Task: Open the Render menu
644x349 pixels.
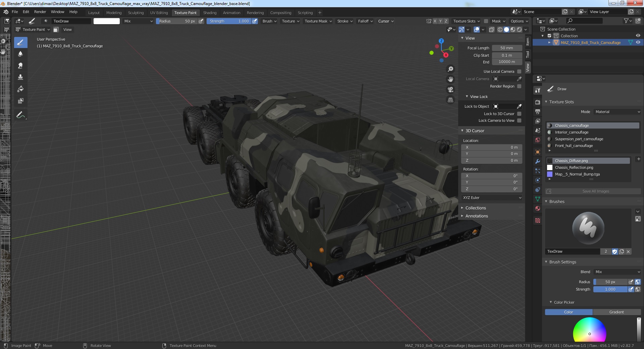Action: [x=40, y=12]
